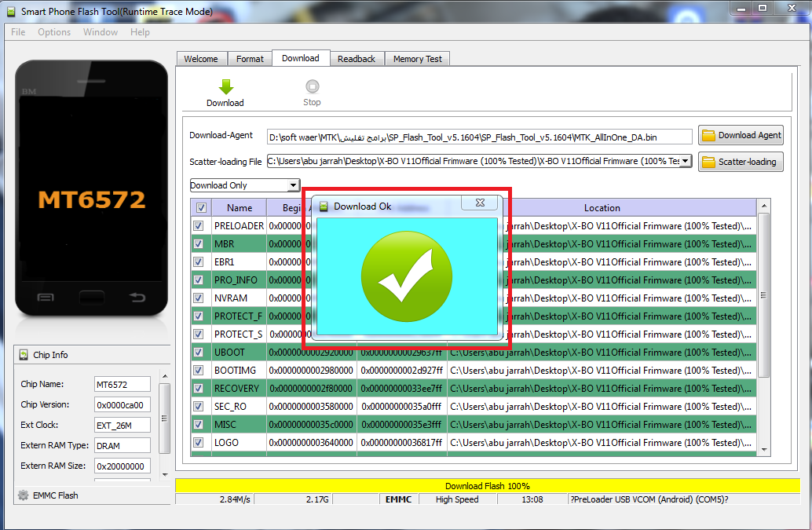The width and height of the screenshot is (812, 530).
Task: Click the phone image menu button
Action: (46, 298)
